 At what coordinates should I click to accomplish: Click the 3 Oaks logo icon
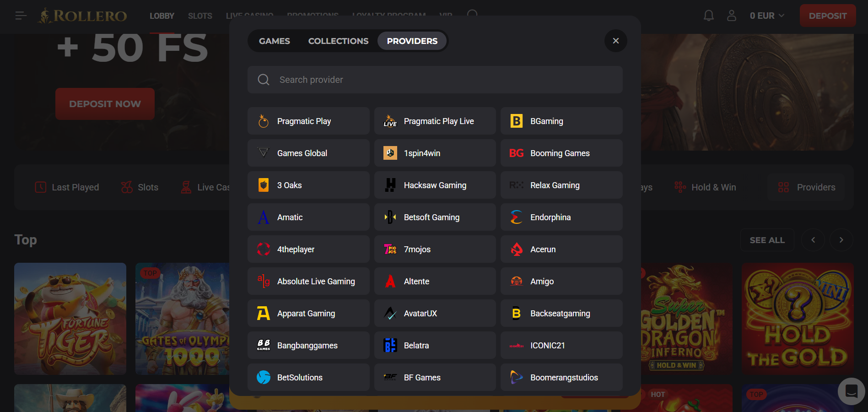pyautogui.click(x=264, y=185)
